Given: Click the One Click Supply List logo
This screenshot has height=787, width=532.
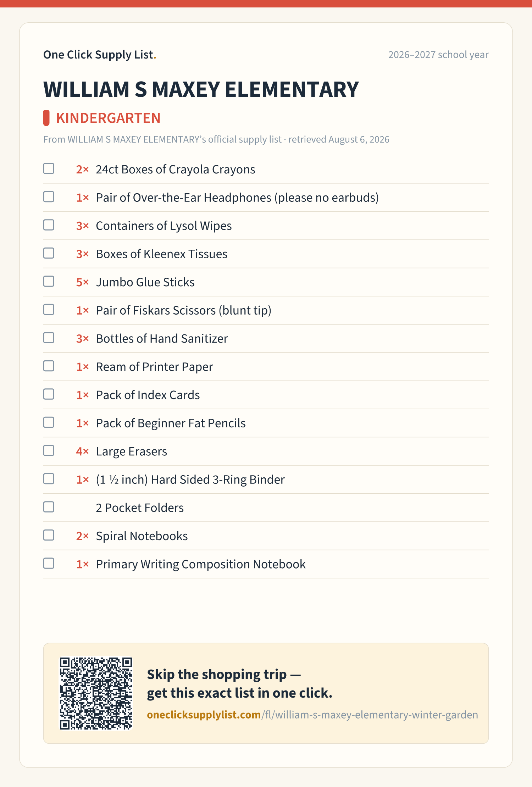Looking at the screenshot, I should [100, 55].
